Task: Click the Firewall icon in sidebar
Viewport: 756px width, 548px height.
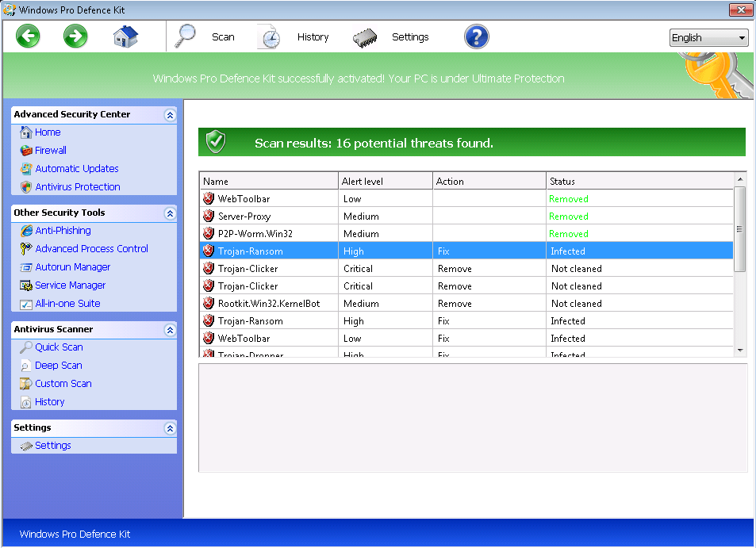Action: pyautogui.click(x=26, y=151)
